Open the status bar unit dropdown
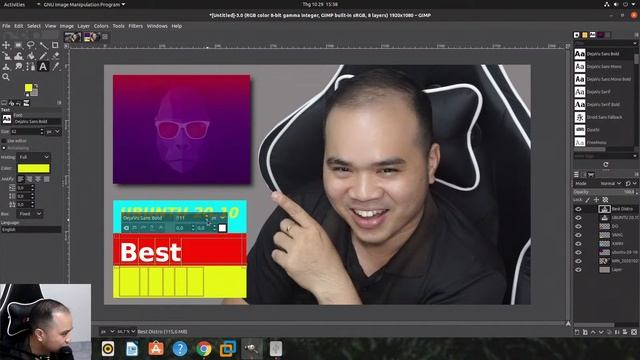This screenshot has width=640, height=360. coord(108,331)
